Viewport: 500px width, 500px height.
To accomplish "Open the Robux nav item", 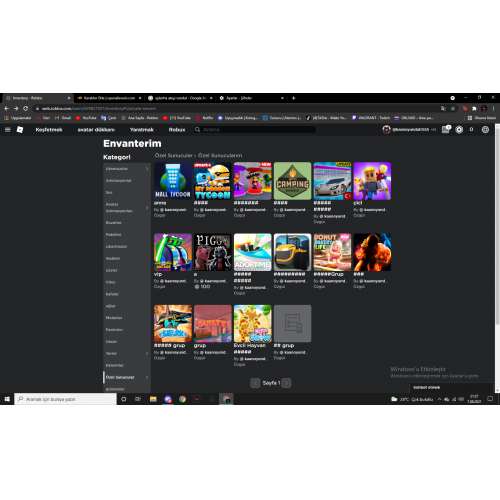I will [x=177, y=130].
